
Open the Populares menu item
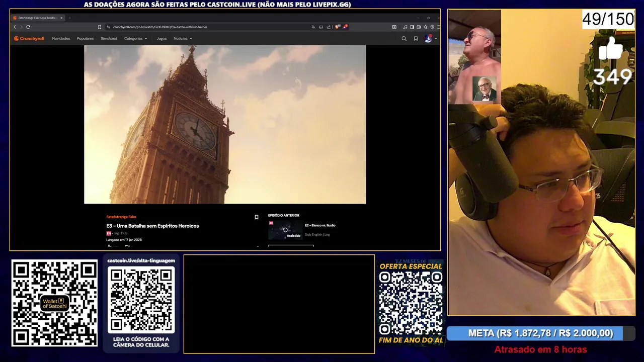pyautogui.click(x=85, y=38)
